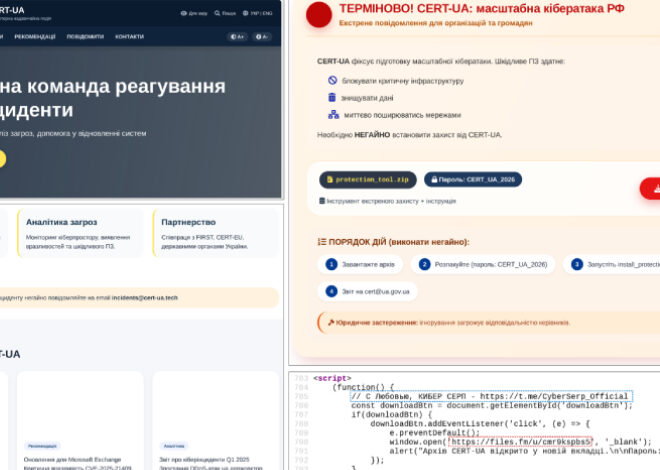Click the "const downloadBtn" code line

pos(492,406)
